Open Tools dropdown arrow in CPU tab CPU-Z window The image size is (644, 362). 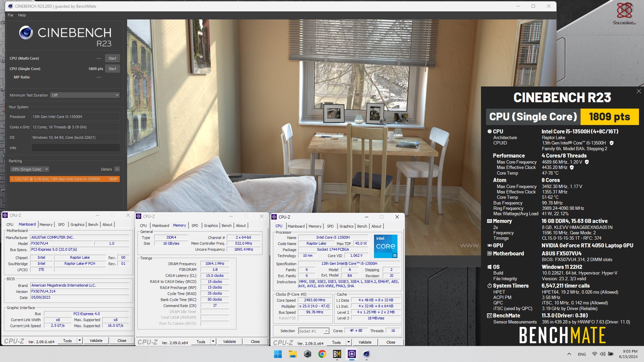pos(348,342)
